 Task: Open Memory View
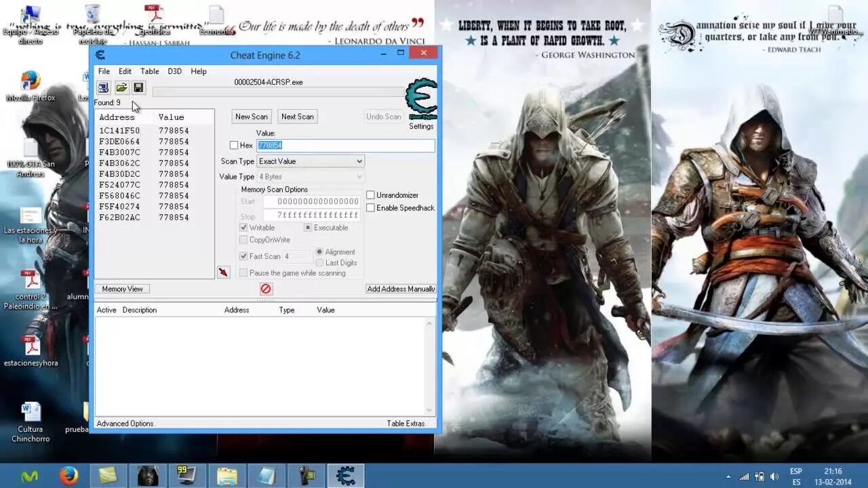pyautogui.click(x=122, y=289)
